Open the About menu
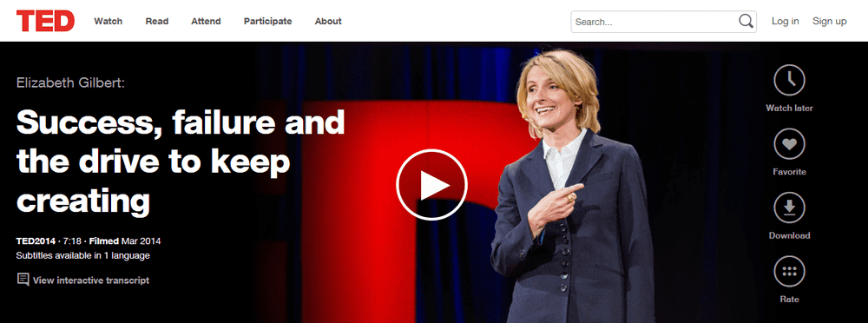 328,21
